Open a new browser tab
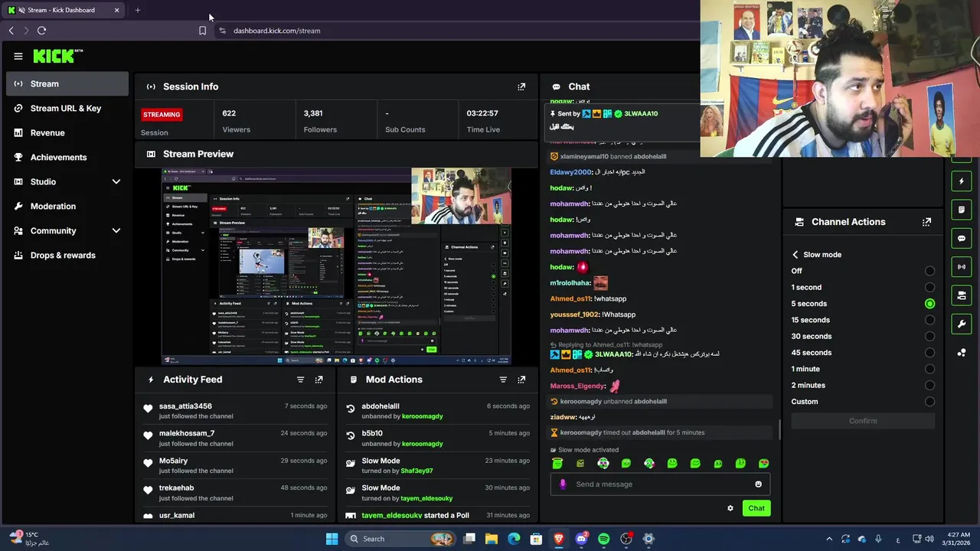The height and width of the screenshot is (551, 980). [137, 10]
